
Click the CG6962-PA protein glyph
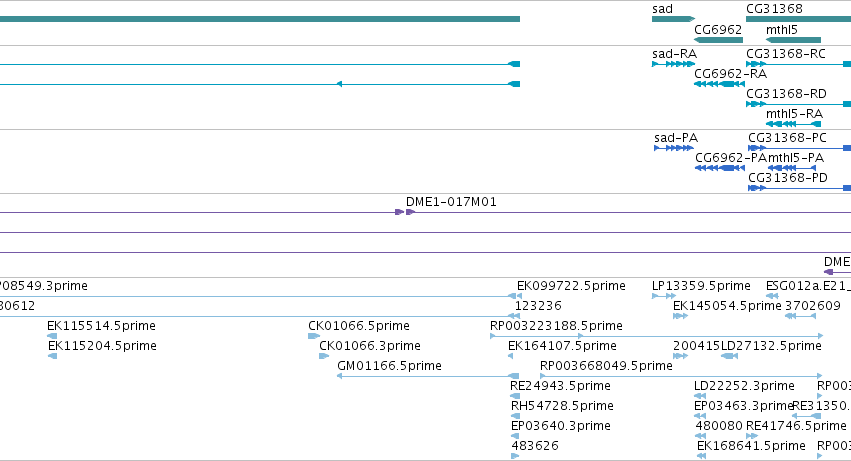click(x=720, y=168)
